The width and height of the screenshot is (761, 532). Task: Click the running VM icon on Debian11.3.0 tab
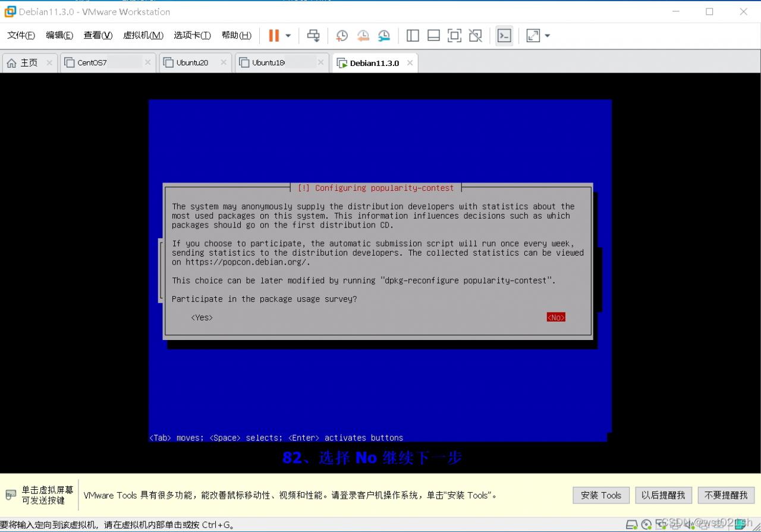[342, 63]
